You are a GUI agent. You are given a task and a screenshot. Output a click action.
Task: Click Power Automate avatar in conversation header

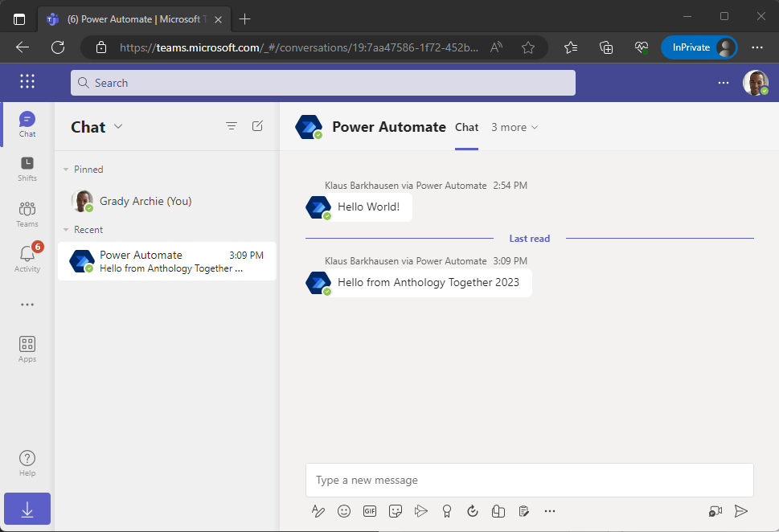click(x=309, y=127)
